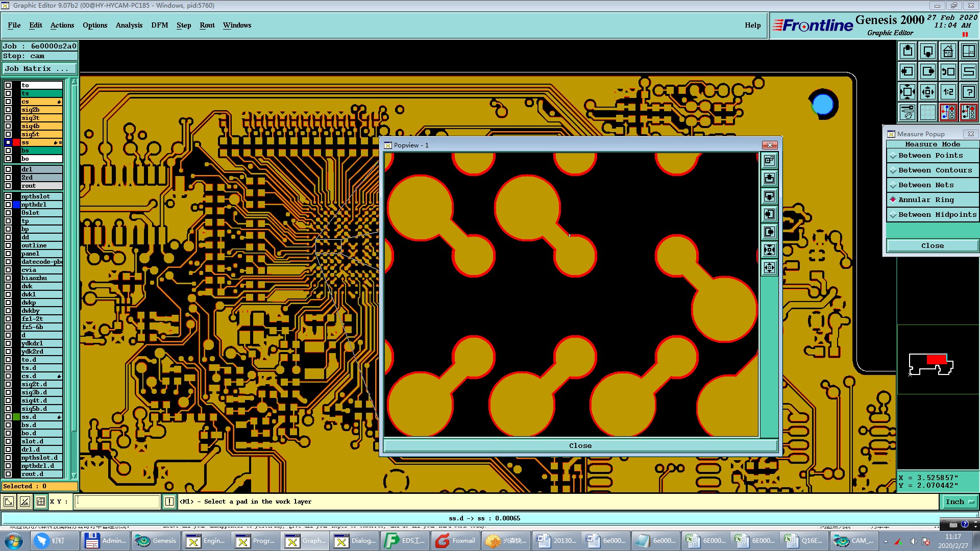Toggle display checkbox for layer sig3t

pos(8,118)
